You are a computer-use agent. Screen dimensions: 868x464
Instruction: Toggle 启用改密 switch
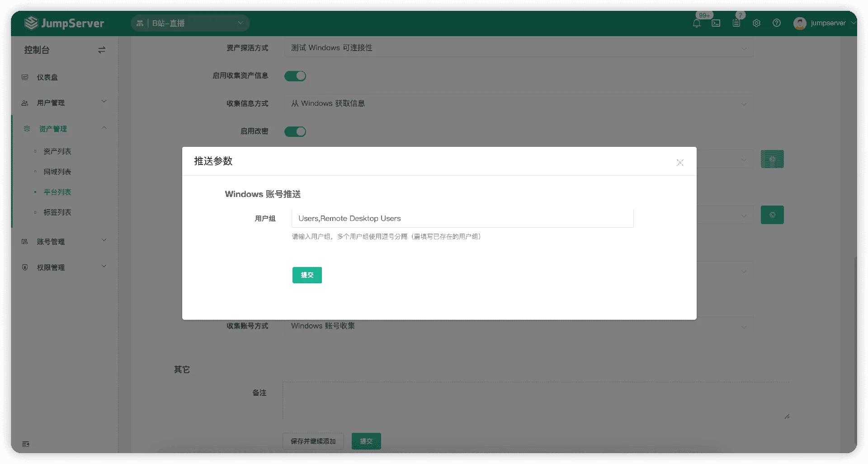295,131
